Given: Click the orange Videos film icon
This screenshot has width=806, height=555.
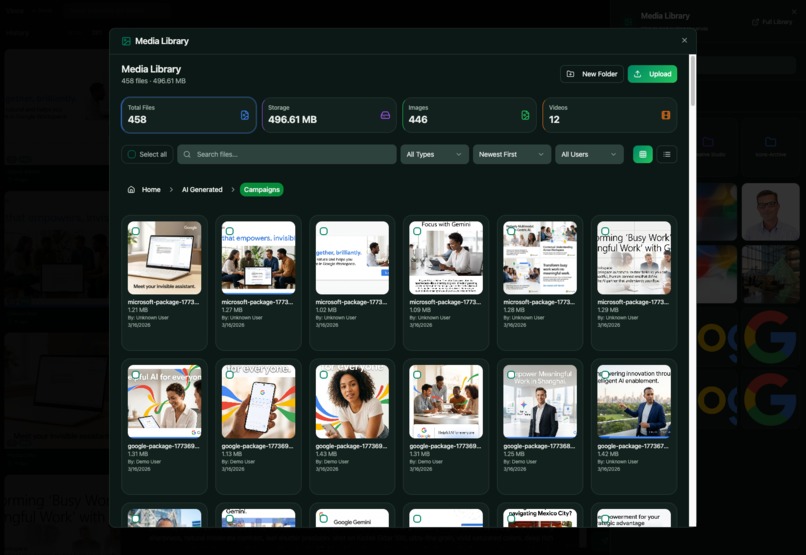Looking at the screenshot, I should (666, 115).
